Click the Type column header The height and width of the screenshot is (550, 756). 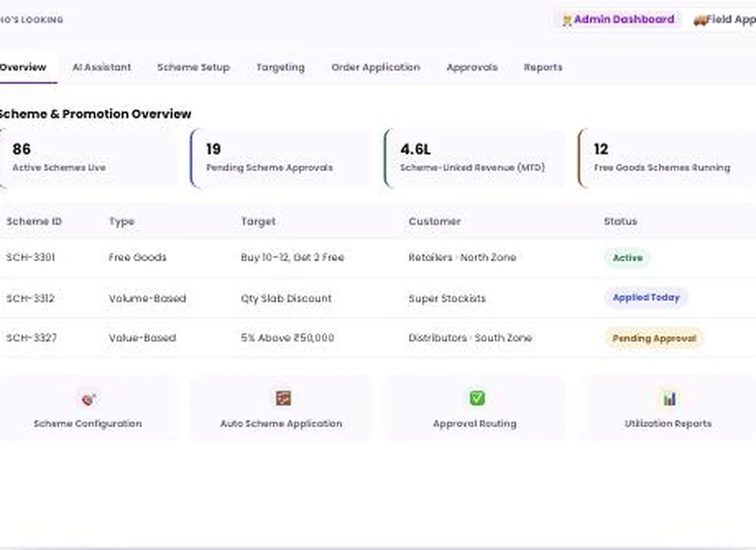[x=121, y=222]
